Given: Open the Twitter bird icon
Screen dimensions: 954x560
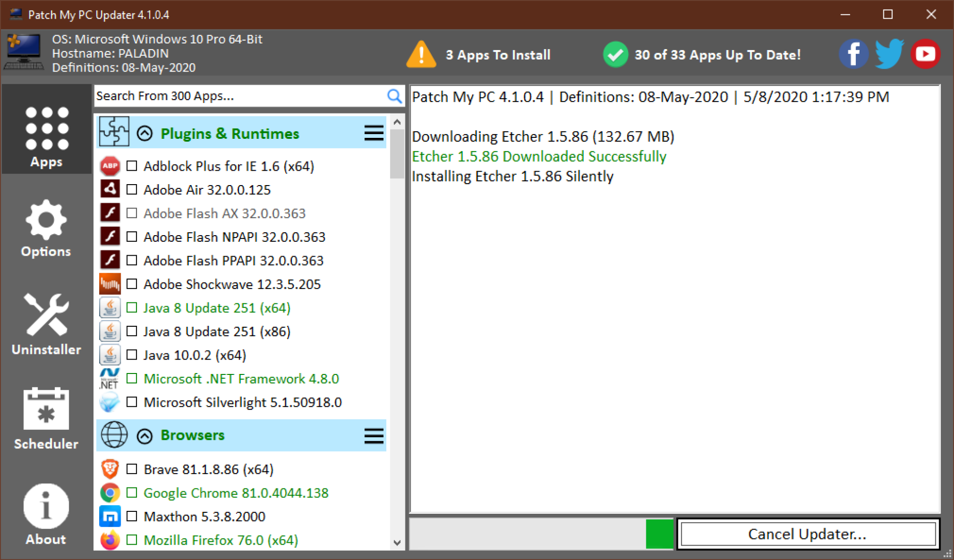Looking at the screenshot, I should pos(889,54).
